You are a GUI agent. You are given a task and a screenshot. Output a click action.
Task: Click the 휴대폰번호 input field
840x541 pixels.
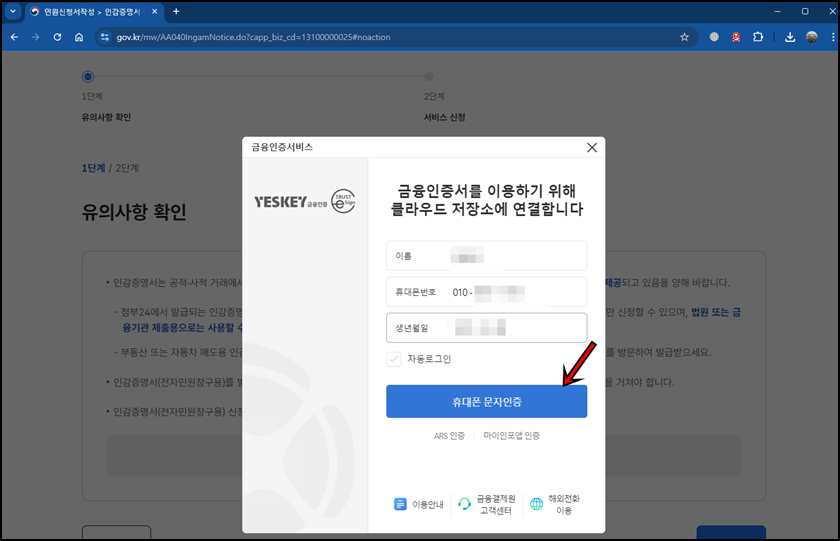click(486, 292)
